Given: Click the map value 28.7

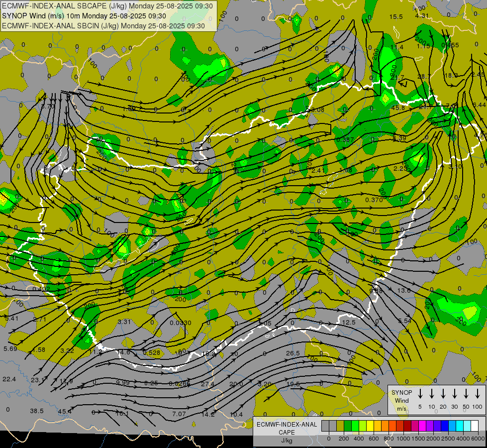Looking at the screenshot, I should pos(424,77).
